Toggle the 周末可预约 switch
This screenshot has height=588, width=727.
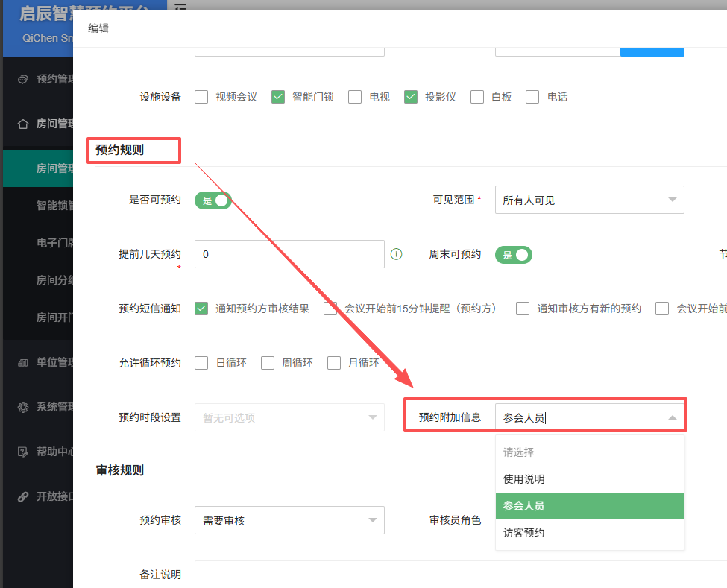point(513,255)
